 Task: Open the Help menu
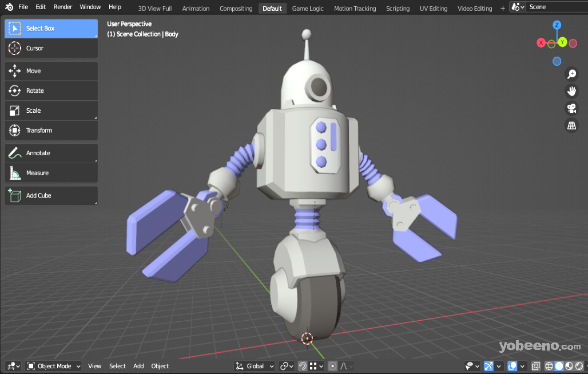pyautogui.click(x=115, y=7)
